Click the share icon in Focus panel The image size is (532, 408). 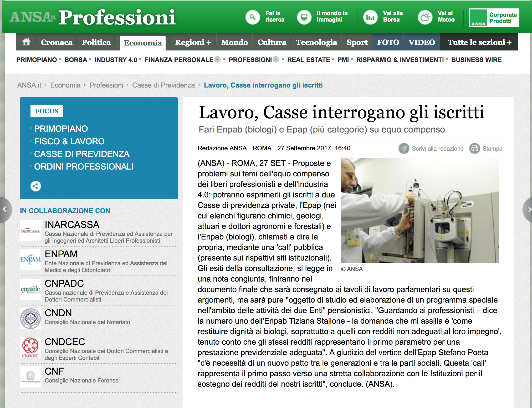pyautogui.click(x=36, y=186)
